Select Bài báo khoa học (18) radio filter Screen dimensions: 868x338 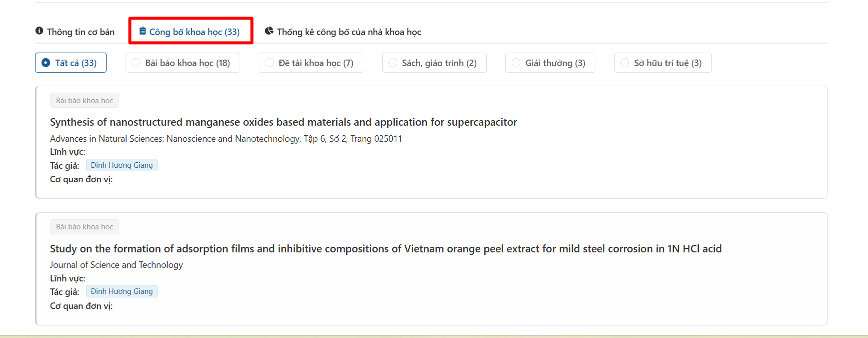click(136, 63)
